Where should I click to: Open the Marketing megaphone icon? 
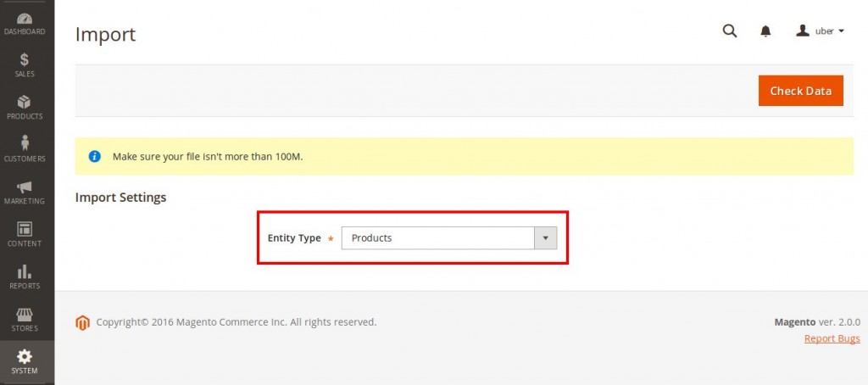click(25, 187)
